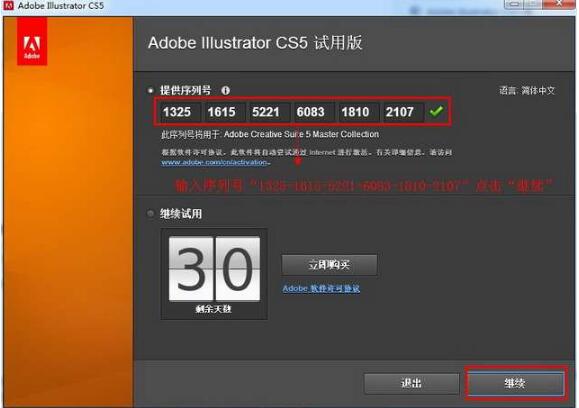Screen dimensions: 579x408
Task: Click the 剩余天数 label
Action: [x=213, y=309]
